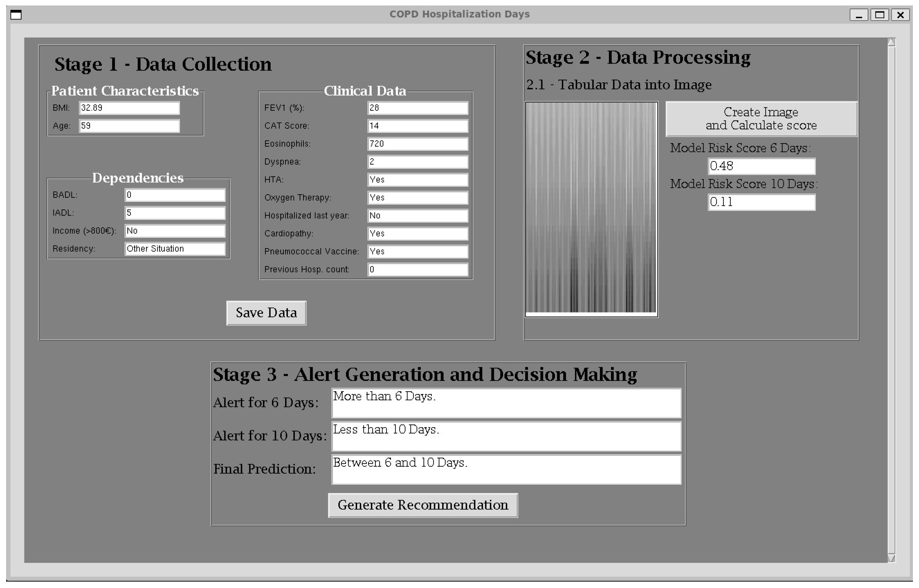The image size is (919, 588).
Task: Focus the FEV1 (%) field
Action: click(x=418, y=108)
